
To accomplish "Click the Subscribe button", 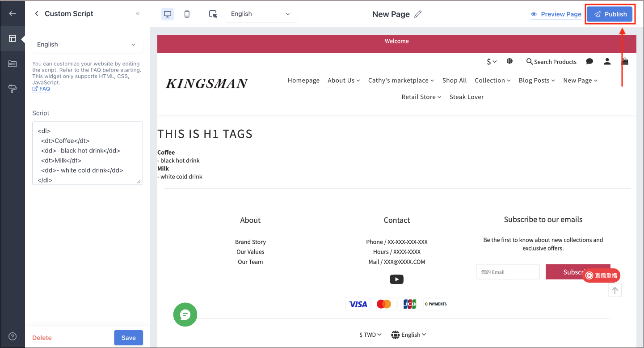I will pos(578,272).
